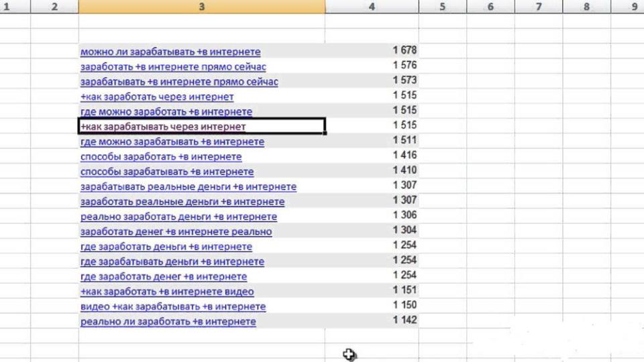Click the link "заработать +в интернете прямо сейчас"

[x=173, y=66]
